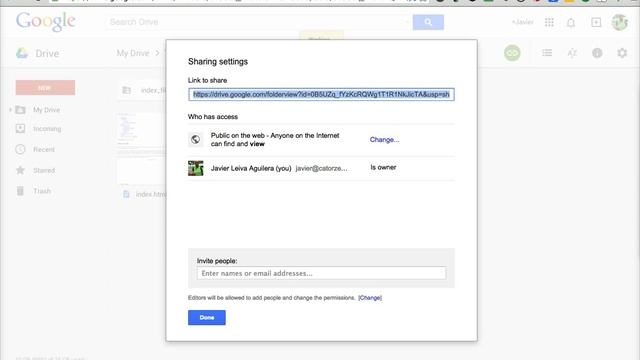Click the share plus box icon in the header
Screen dimensions: 640x360
pos(596,22)
